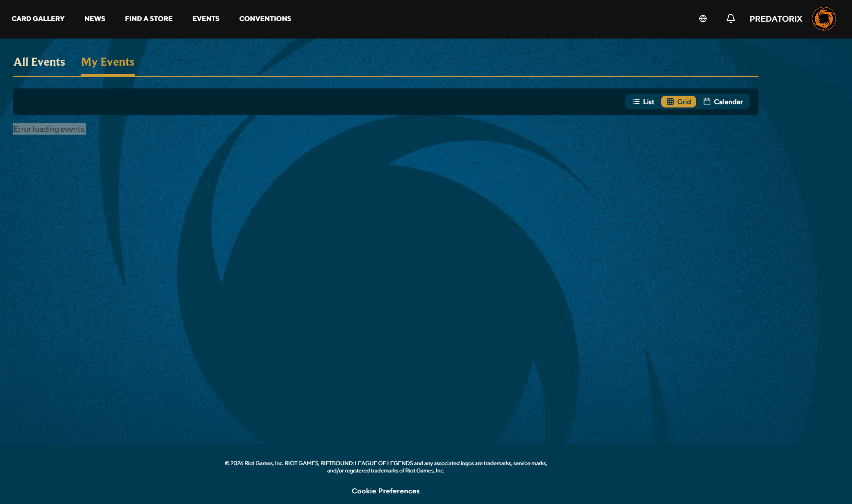This screenshot has height=504, width=852.
Task: Select the Grid view
Action: 678,102
